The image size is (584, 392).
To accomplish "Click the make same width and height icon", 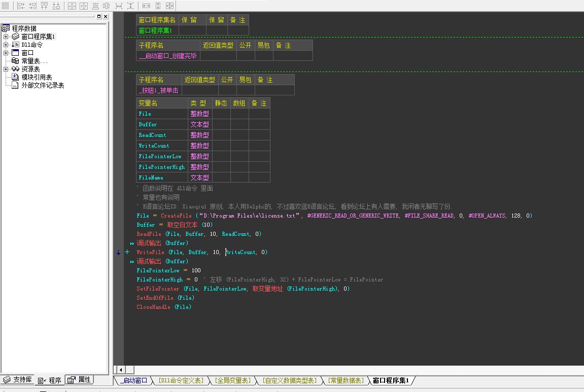I will click(169, 6).
